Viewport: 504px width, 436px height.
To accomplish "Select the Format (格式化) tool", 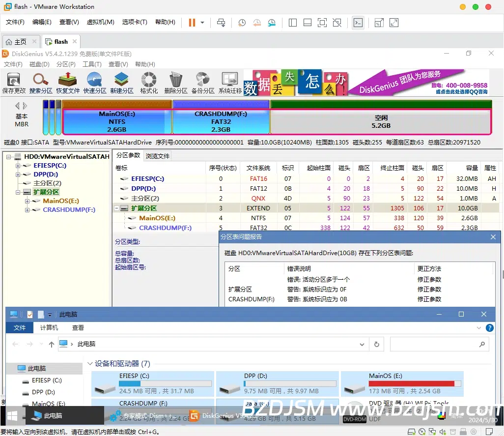I will click(x=149, y=83).
